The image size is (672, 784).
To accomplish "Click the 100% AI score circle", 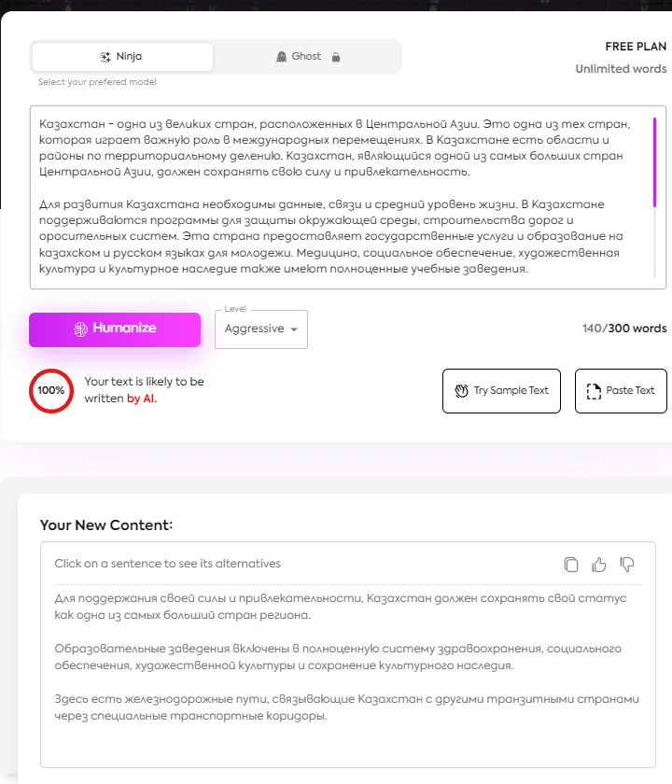I will coord(51,391).
